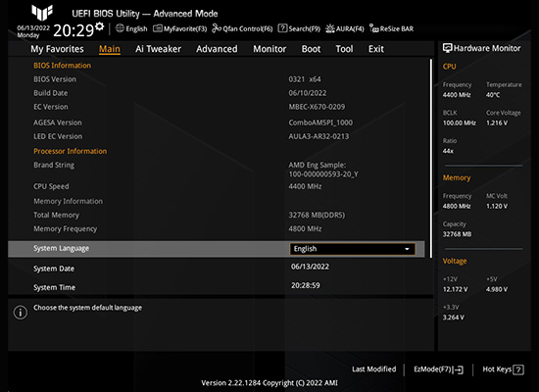Click Total Memory value 32768 MB(DDR5)
The height and width of the screenshot is (392, 539).
point(317,215)
